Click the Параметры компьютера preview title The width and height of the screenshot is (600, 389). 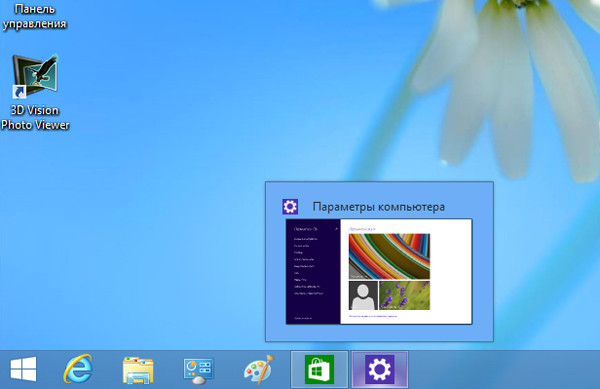tap(378, 207)
